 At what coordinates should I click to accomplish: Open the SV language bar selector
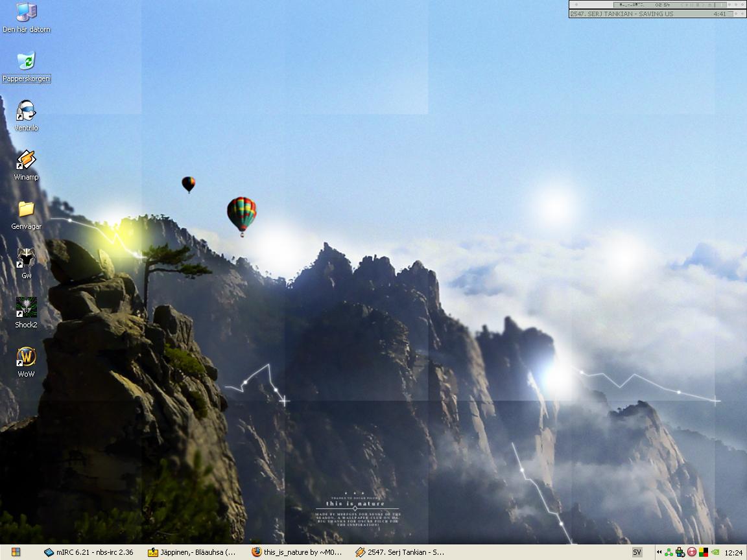pyautogui.click(x=637, y=552)
